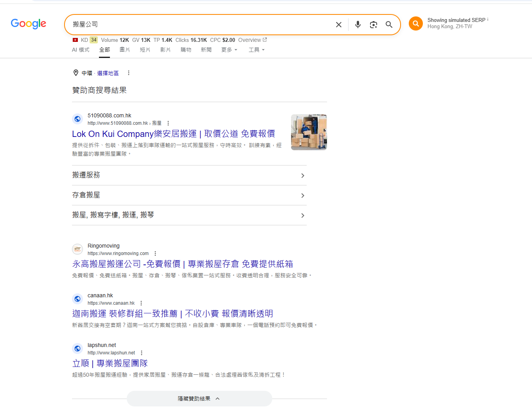Click the info icon beside Showing simulated SERP
The width and height of the screenshot is (532, 408).
[x=488, y=20]
